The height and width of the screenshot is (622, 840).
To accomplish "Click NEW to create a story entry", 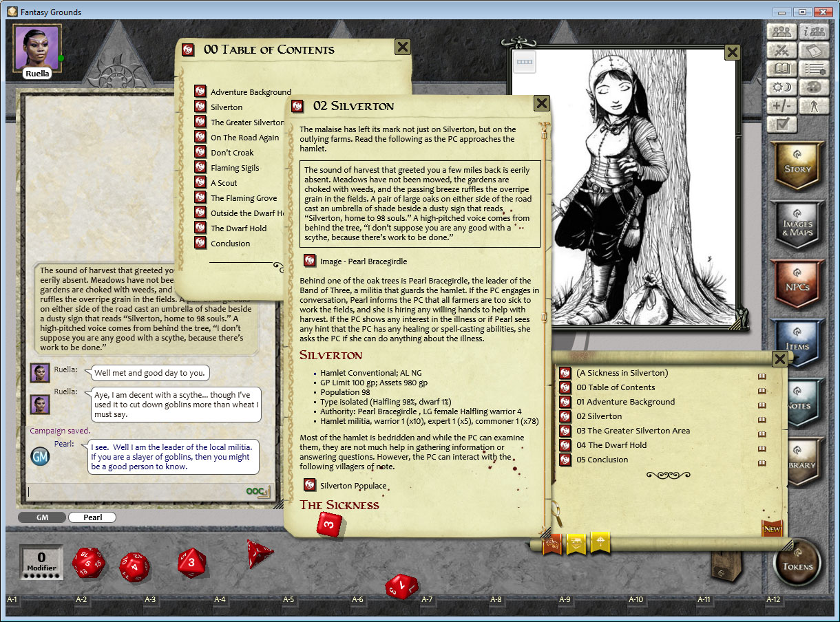I will pos(772,529).
